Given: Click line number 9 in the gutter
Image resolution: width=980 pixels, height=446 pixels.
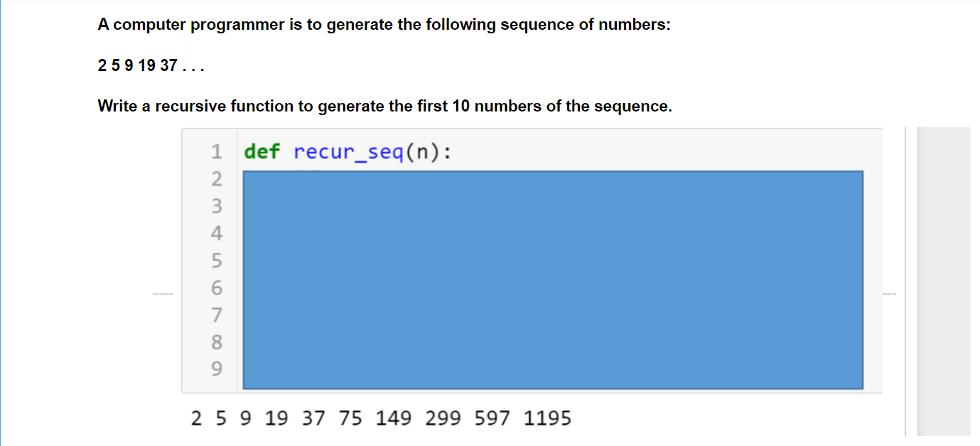Looking at the screenshot, I should (217, 370).
